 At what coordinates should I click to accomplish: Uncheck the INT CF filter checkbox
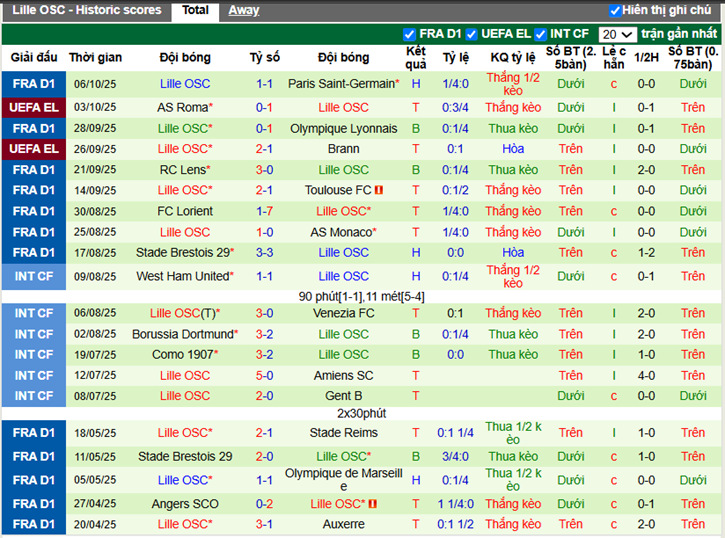coord(540,35)
